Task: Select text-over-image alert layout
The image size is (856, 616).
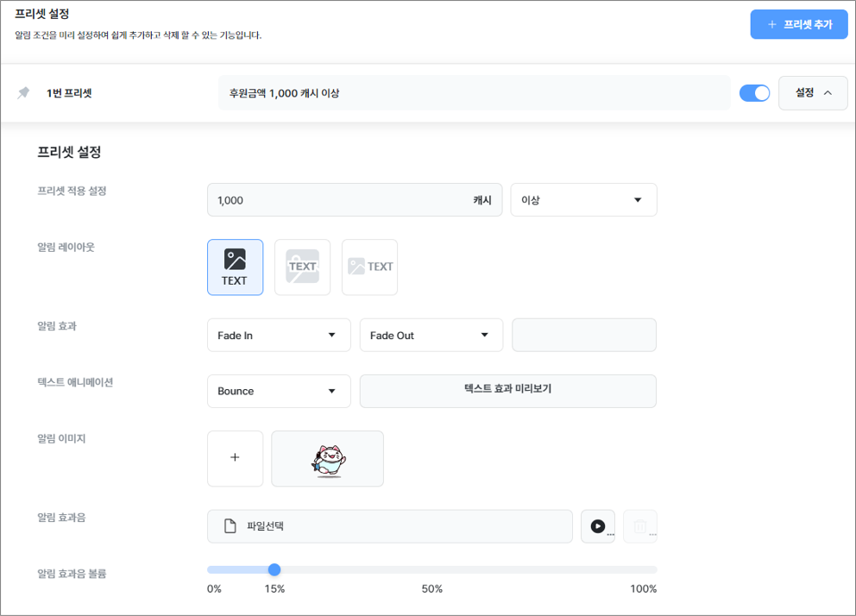Action: click(x=302, y=267)
